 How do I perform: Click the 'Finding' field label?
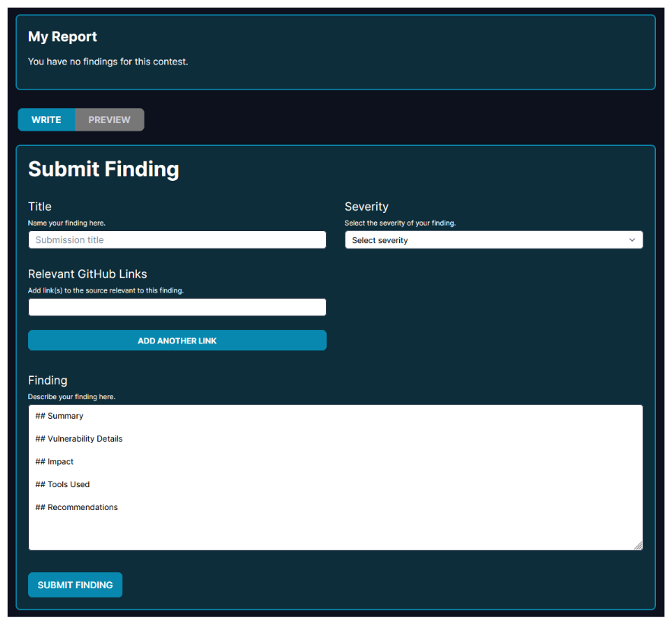48,380
